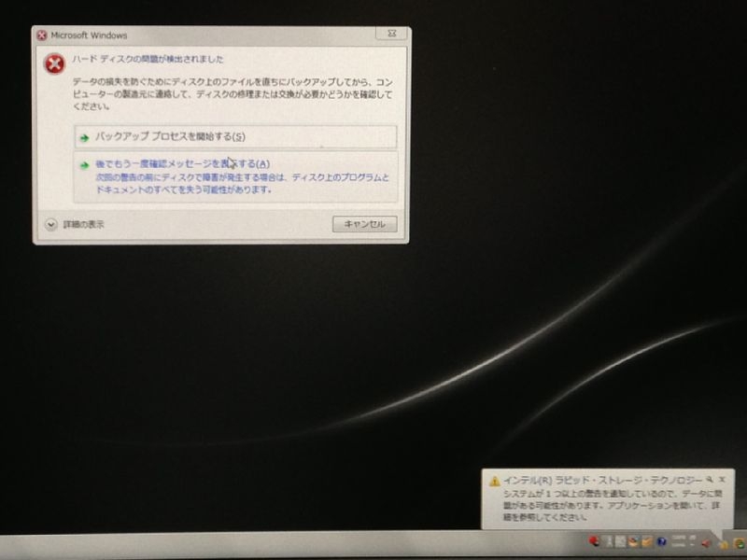The image size is (747, 560).
Task: Open the yellow Intel Rapid Storage tray icon
Action: pos(725,545)
